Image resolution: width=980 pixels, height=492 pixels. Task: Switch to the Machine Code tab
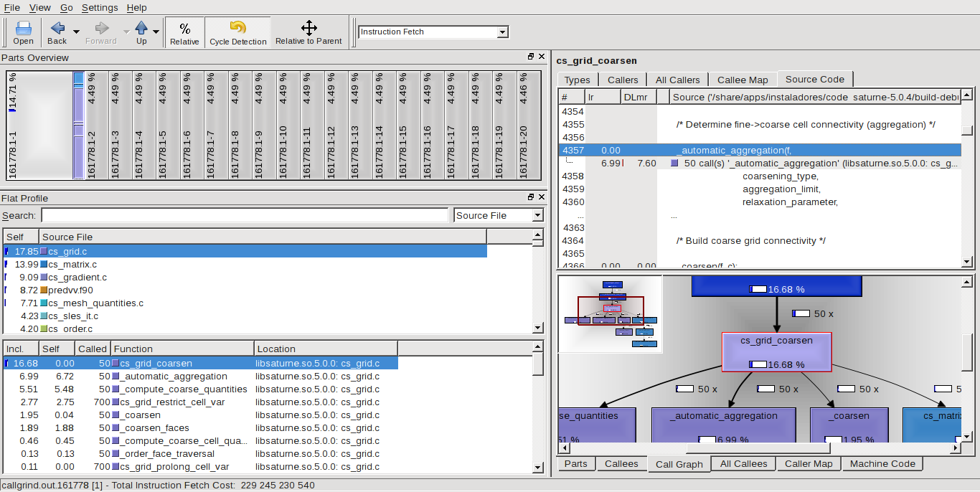882,464
